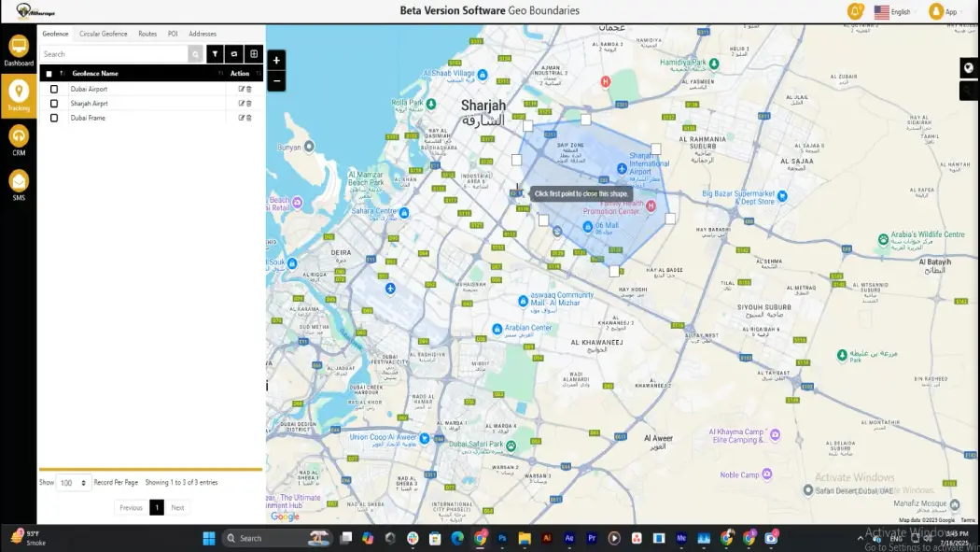Open the CRM sidebar icon
The height and width of the screenshot is (552, 980).
pyautogui.click(x=19, y=141)
